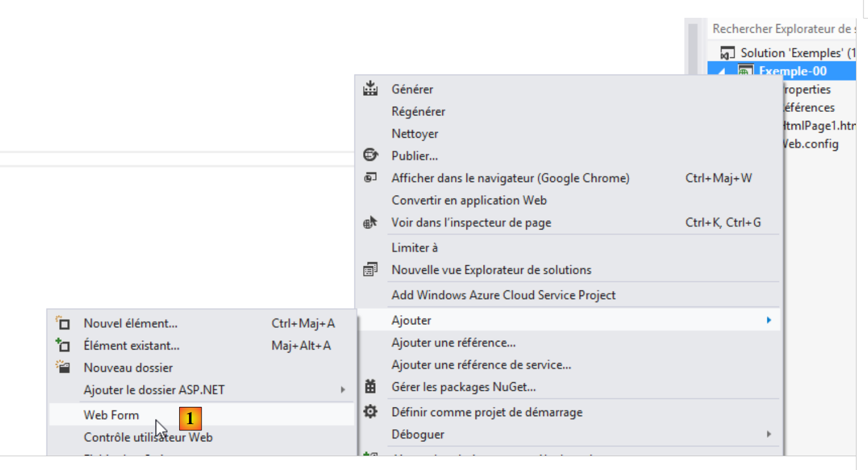The height and width of the screenshot is (470, 868).
Task: Select Web Form from the submenu
Action: click(x=111, y=415)
